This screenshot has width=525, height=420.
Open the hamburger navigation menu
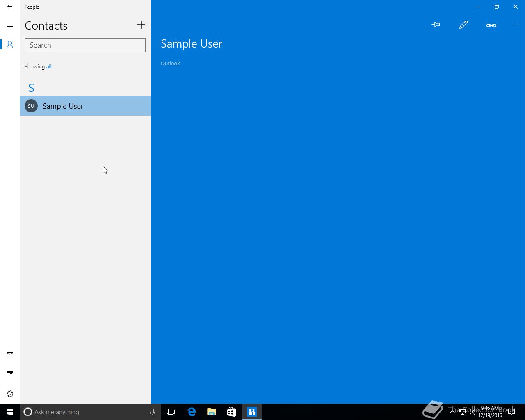click(10, 25)
